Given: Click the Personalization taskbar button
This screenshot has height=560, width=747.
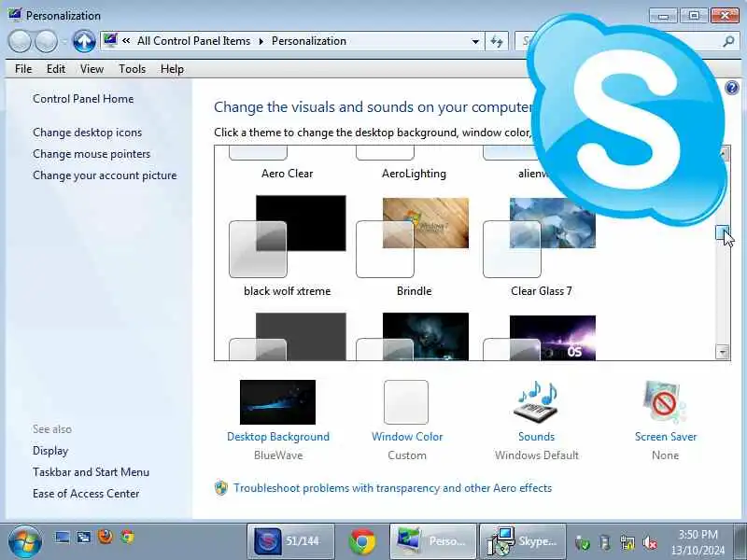Looking at the screenshot, I should [433, 541].
